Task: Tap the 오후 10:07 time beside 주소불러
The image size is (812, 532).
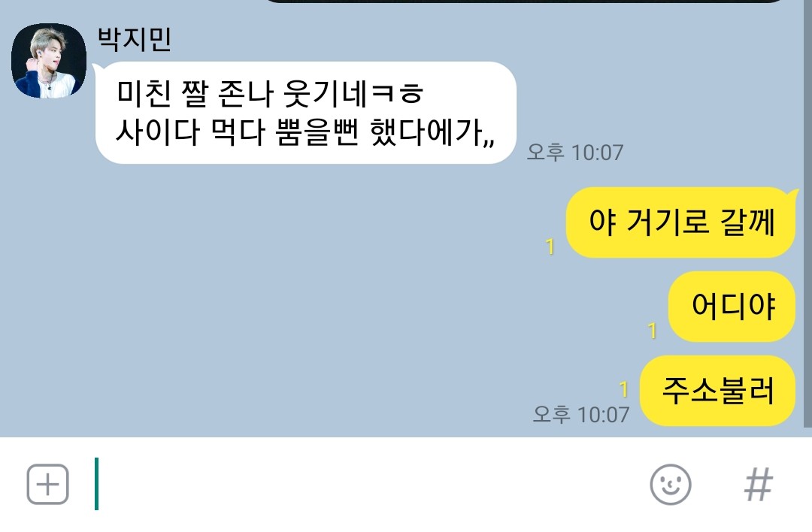Action: [581, 415]
